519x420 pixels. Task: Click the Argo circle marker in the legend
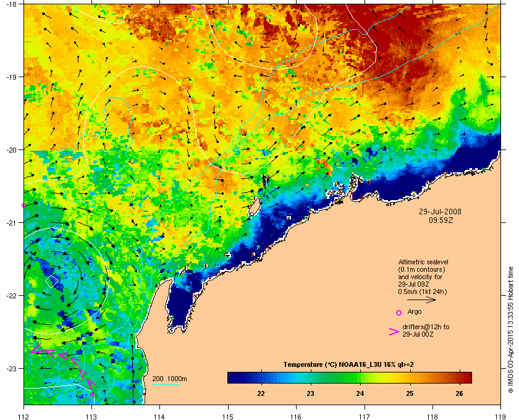(x=399, y=313)
